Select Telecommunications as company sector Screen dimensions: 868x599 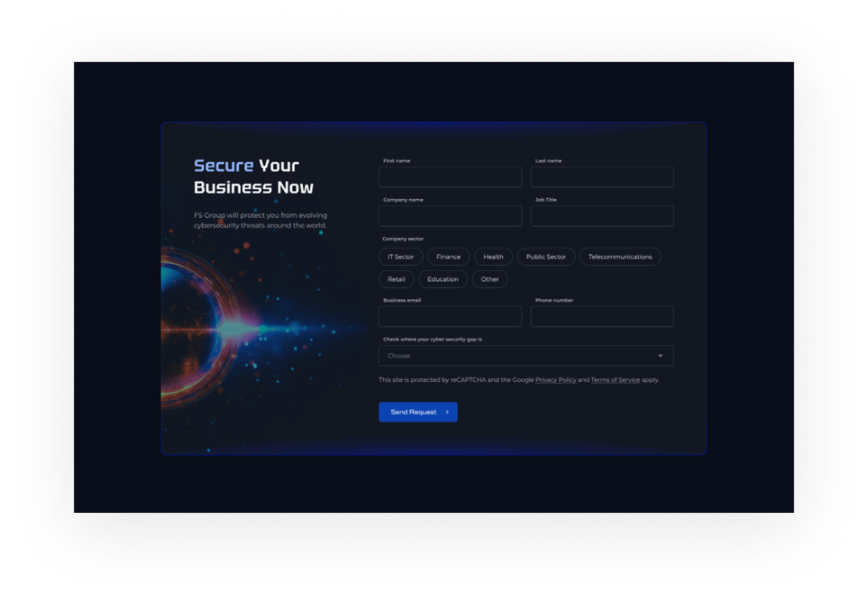coord(620,257)
